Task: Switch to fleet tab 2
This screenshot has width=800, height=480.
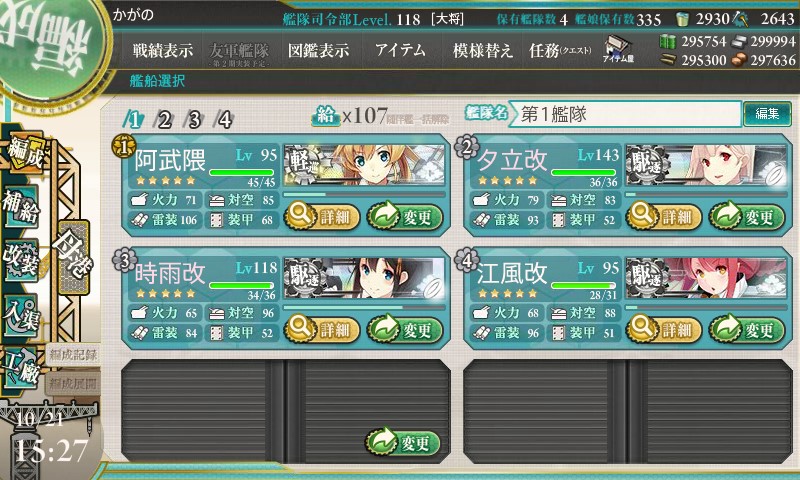Action: pos(164,120)
